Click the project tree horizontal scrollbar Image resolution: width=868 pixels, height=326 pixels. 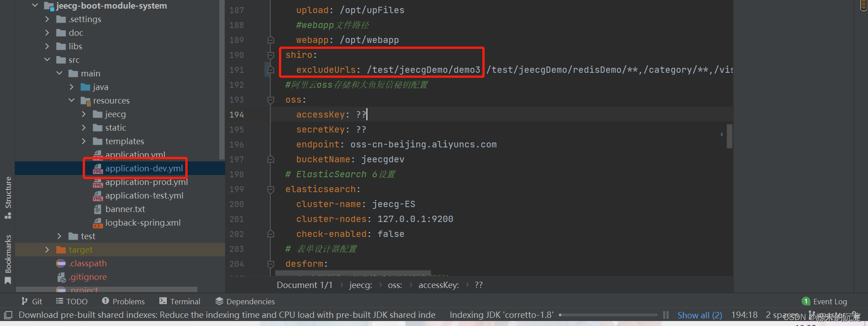click(107, 289)
